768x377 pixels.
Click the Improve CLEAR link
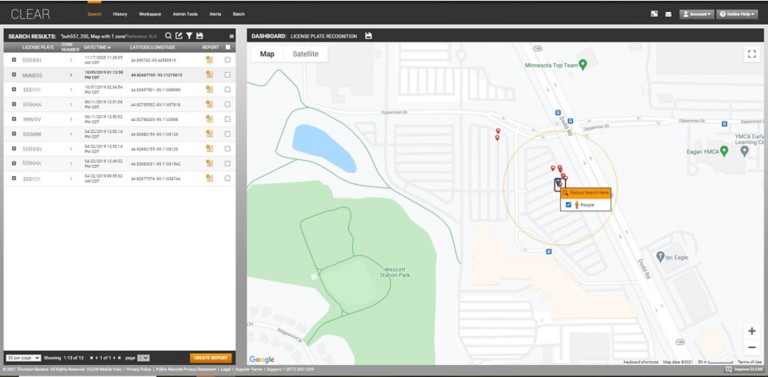click(744, 370)
